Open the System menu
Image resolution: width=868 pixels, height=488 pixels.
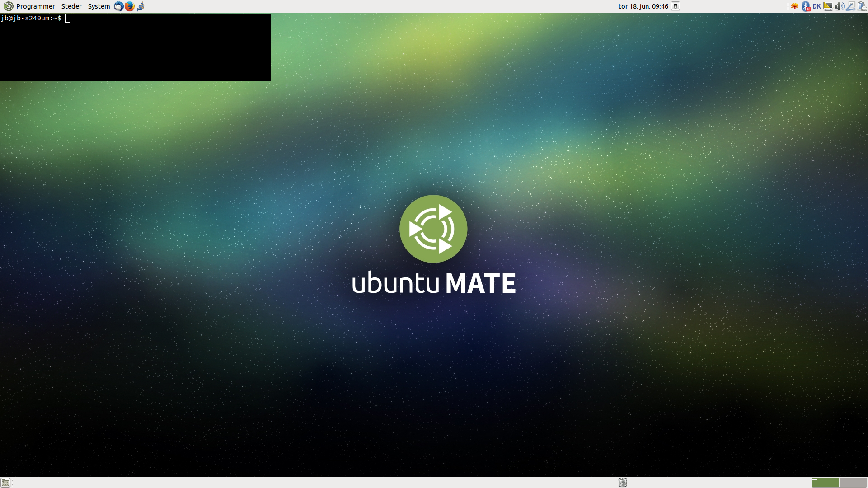click(99, 6)
